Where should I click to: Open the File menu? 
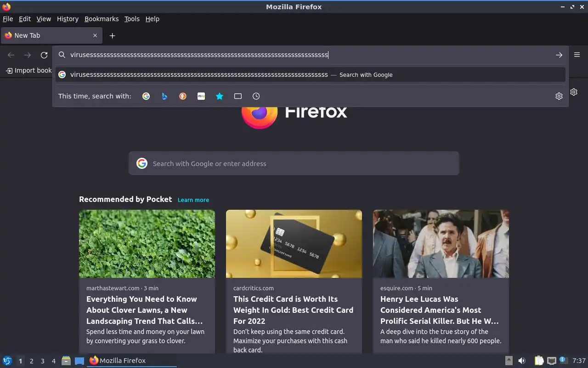tap(8, 19)
